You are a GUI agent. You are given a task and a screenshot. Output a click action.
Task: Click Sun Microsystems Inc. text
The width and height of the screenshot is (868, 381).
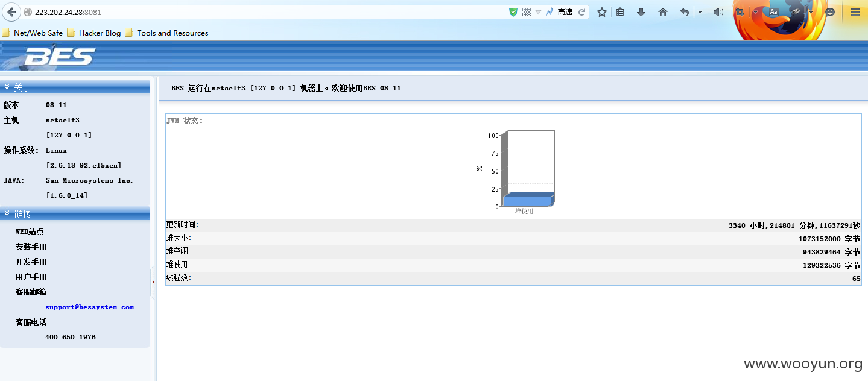pos(89,180)
